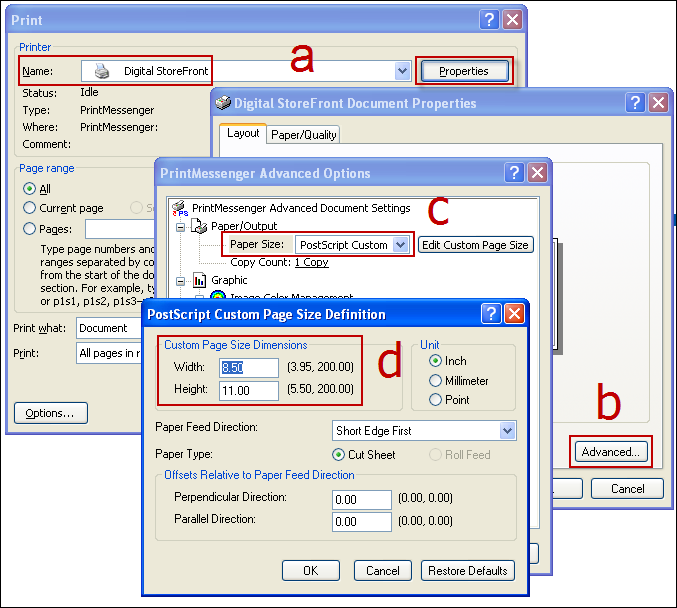Switch to the Paper/Quality tab
Viewport: 677px width, 608px height.
coord(304,135)
